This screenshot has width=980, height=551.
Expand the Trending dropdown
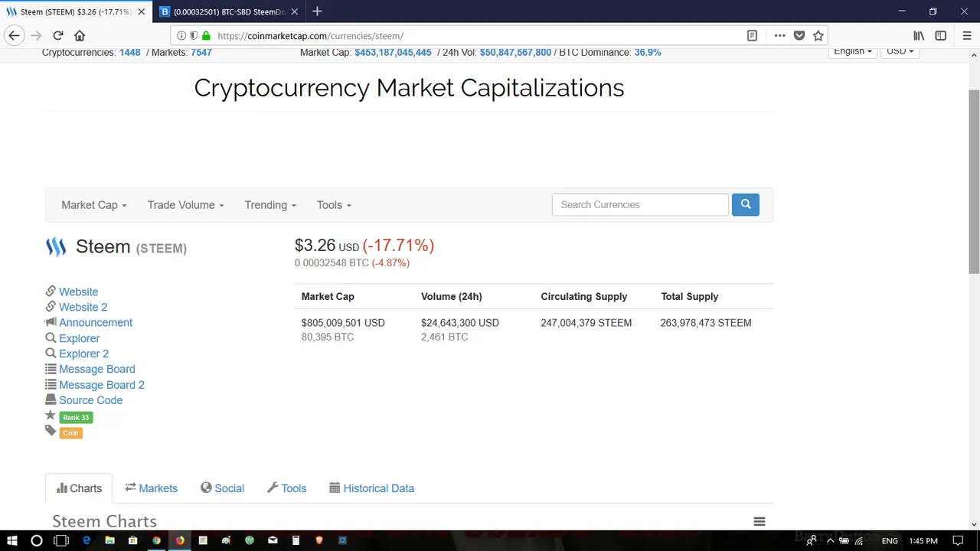[x=270, y=205]
